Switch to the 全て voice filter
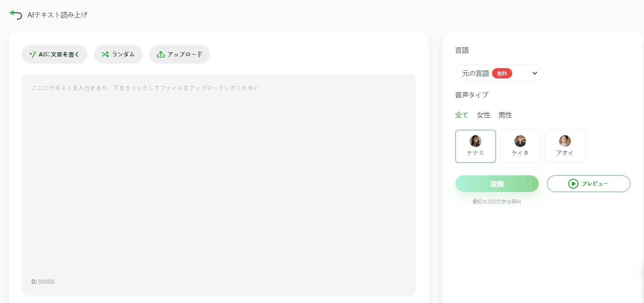Screen dimensions: 644x303 pyautogui.click(x=461, y=115)
